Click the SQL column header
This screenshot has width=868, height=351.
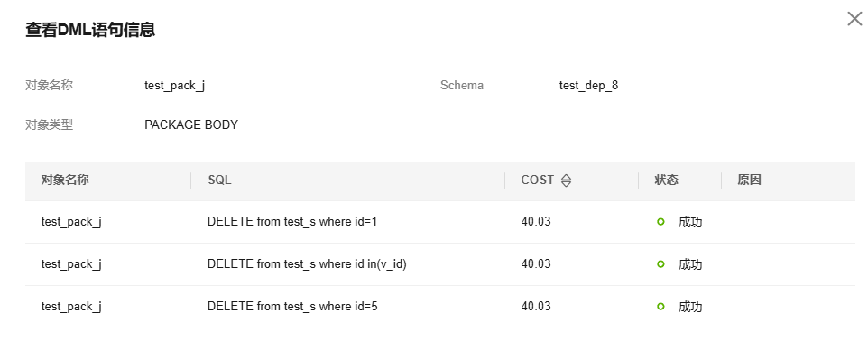tap(220, 180)
